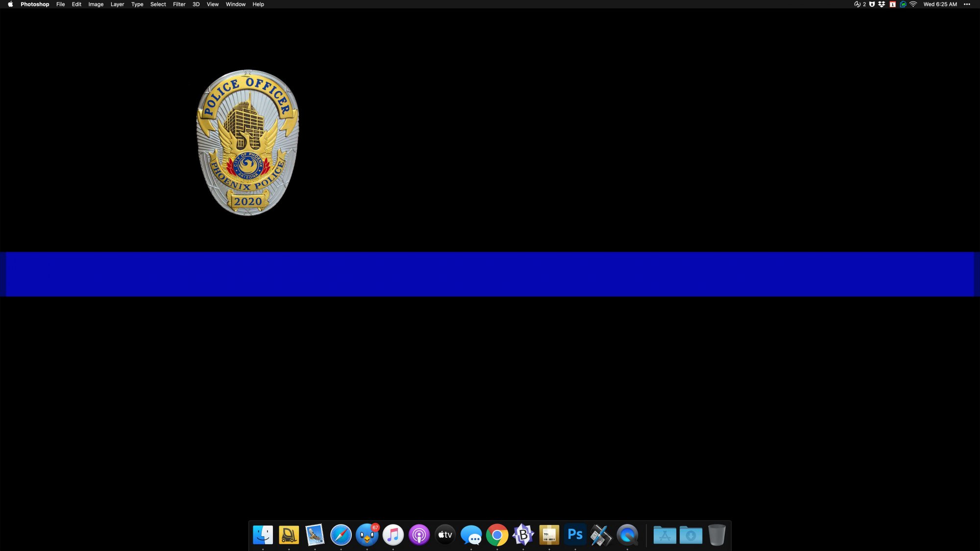Open the Music app in Dock

click(x=393, y=535)
